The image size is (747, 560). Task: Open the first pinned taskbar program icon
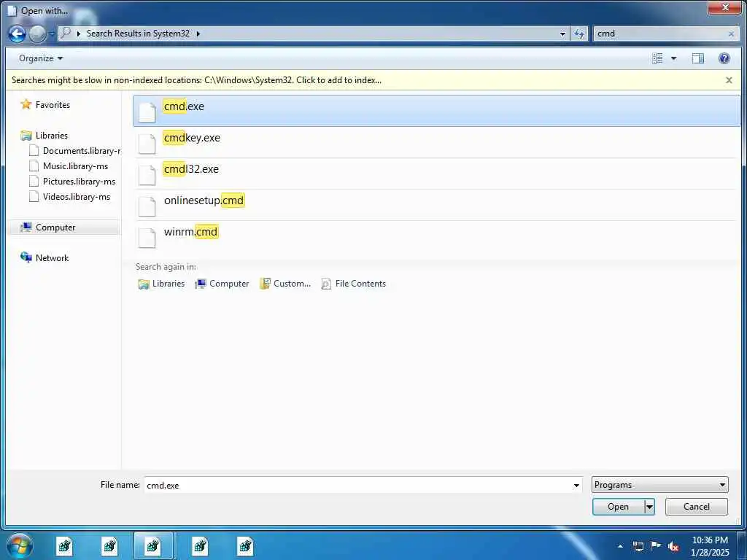point(64,545)
